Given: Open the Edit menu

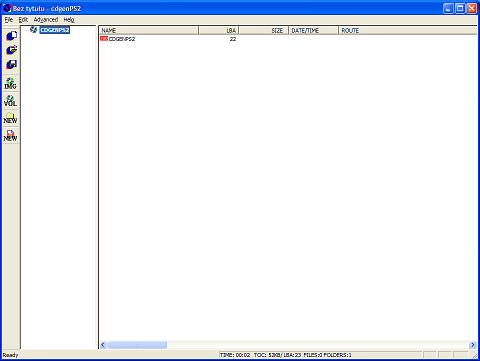Looking at the screenshot, I should point(23,20).
